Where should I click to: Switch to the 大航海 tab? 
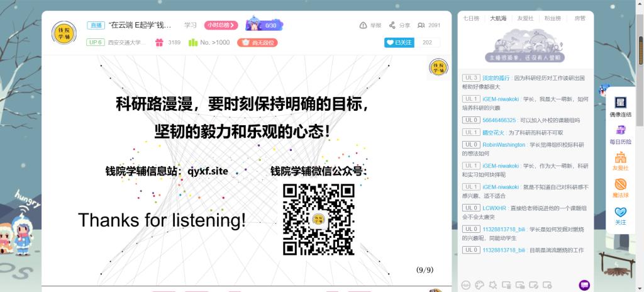[x=498, y=18]
